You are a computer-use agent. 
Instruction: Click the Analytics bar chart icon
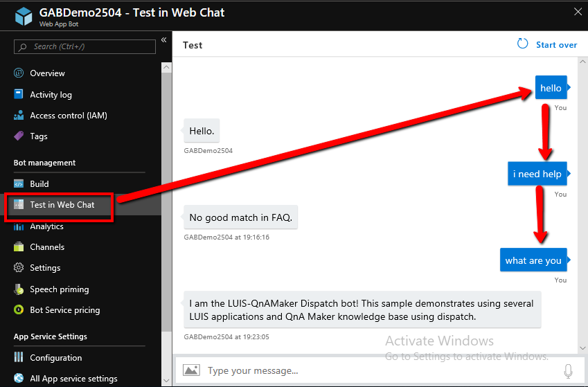coord(19,226)
